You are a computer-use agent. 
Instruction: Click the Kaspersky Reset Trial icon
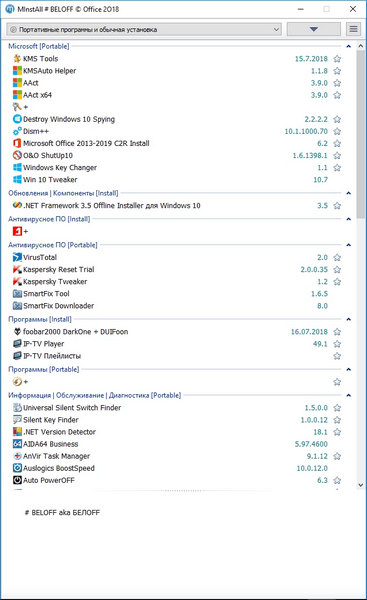coord(17,269)
